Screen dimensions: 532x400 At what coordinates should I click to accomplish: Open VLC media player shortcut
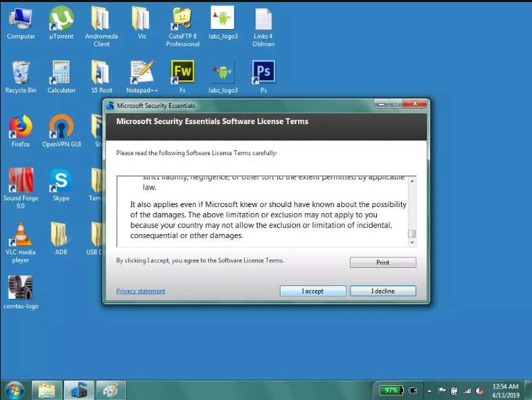pyautogui.click(x=21, y=242)
